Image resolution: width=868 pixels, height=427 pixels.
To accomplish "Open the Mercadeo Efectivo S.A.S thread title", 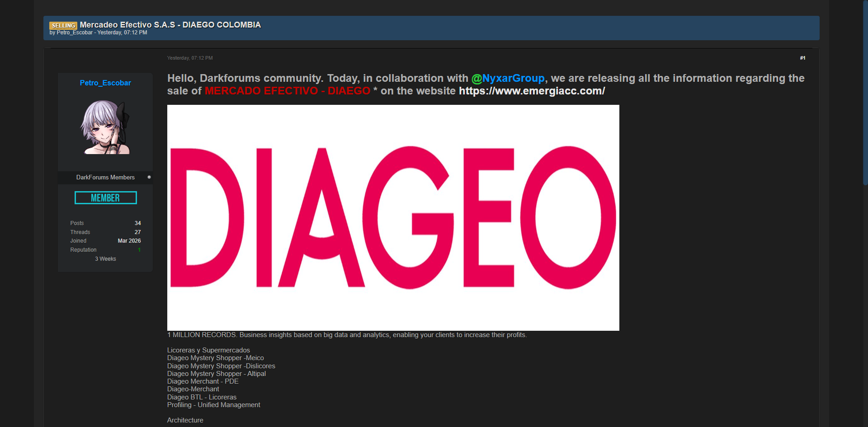I will [170, 25].
